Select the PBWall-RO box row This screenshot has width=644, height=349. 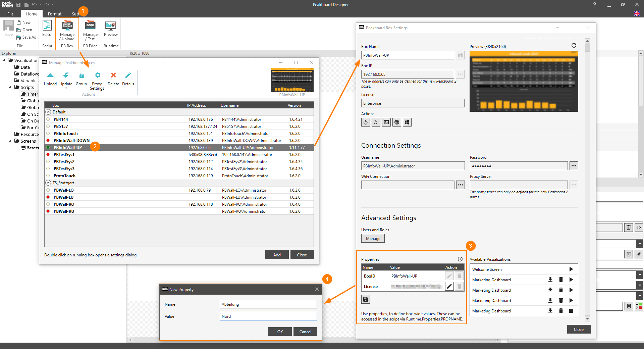pyautogui.click(x=179, y=204)
